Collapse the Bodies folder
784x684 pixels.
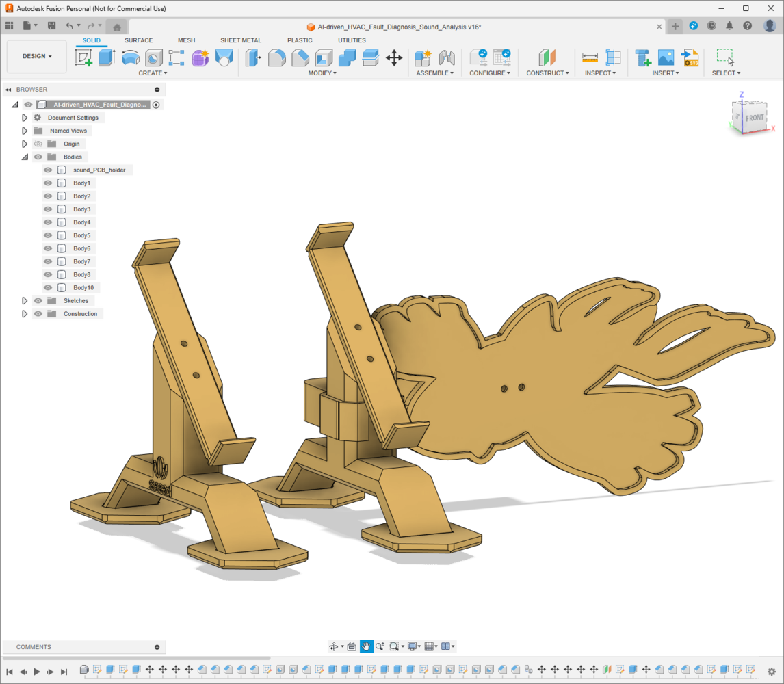[x=25, y=157]
